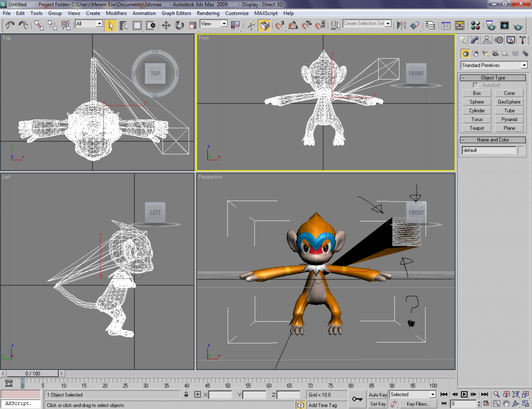
Task: Toggle the 3D Snaps magnet
Action: (279, 25)
